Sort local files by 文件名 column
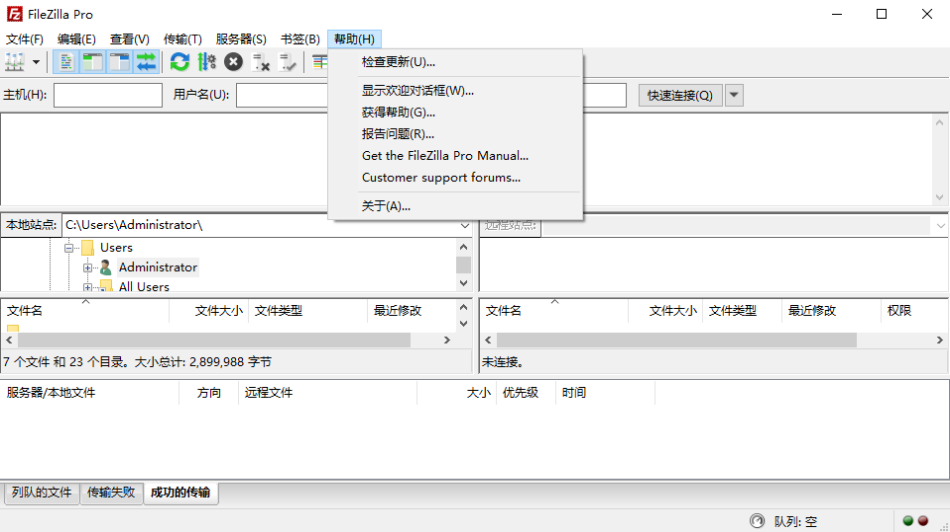 [x=85, y=311]
